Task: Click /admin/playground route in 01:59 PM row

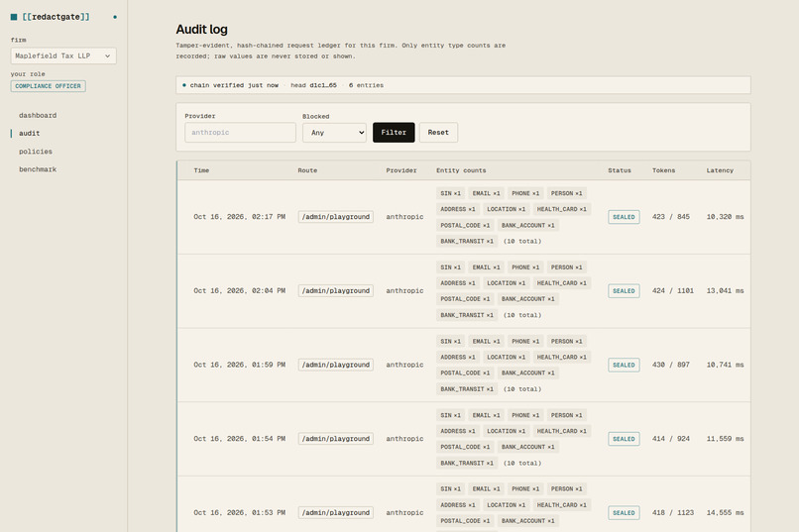Action: point(336,365)
